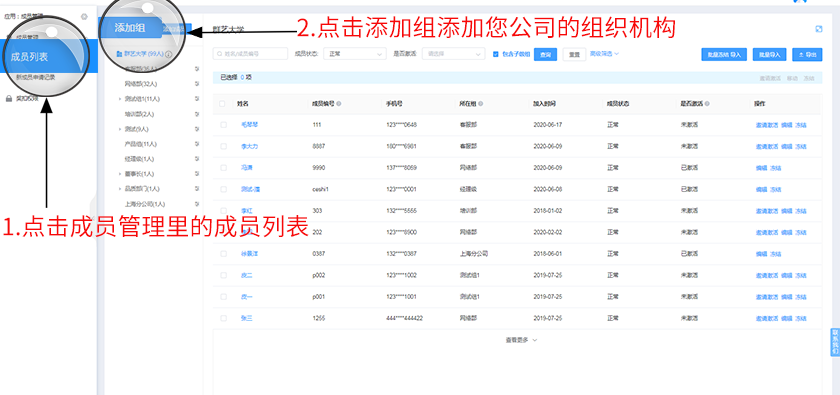Expand the 品质部门(1人) tree node arrow

(x=119, y=189)
